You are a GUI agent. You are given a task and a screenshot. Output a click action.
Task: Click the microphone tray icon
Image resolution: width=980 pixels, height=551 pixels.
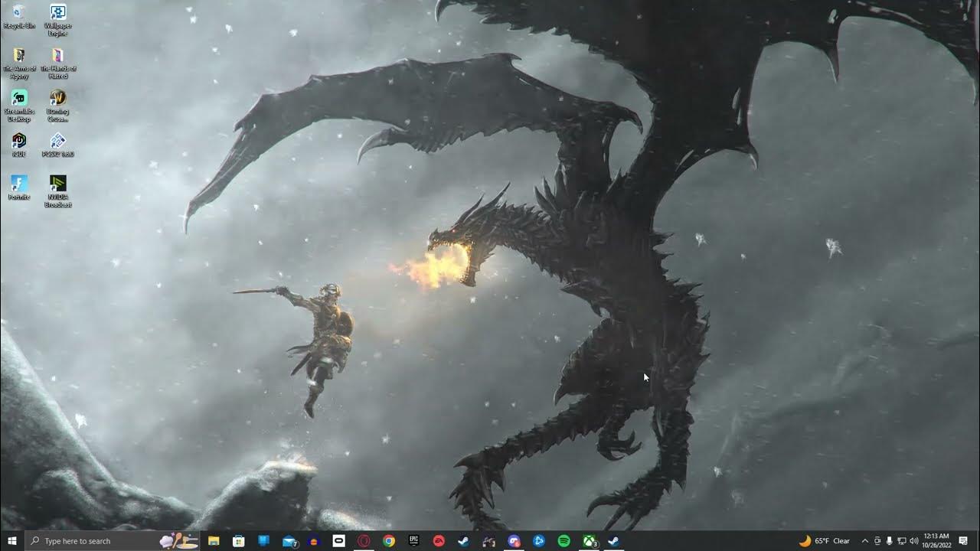889,541
